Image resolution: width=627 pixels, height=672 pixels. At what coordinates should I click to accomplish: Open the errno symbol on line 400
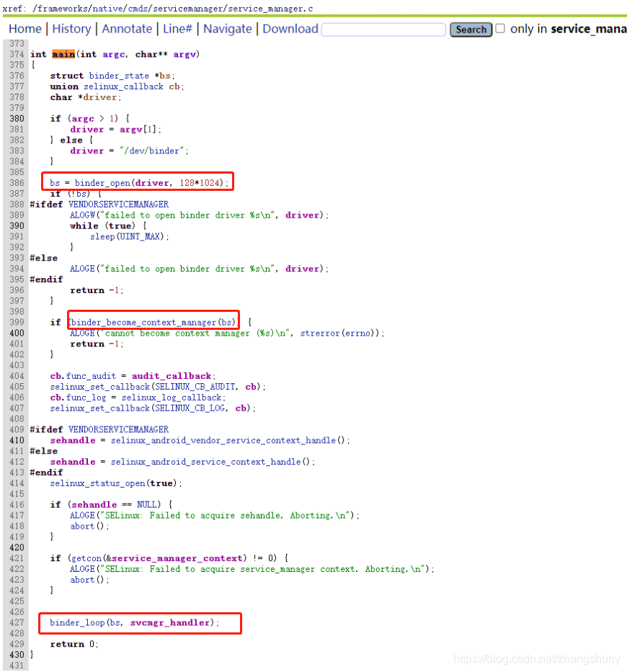point(359,333)
